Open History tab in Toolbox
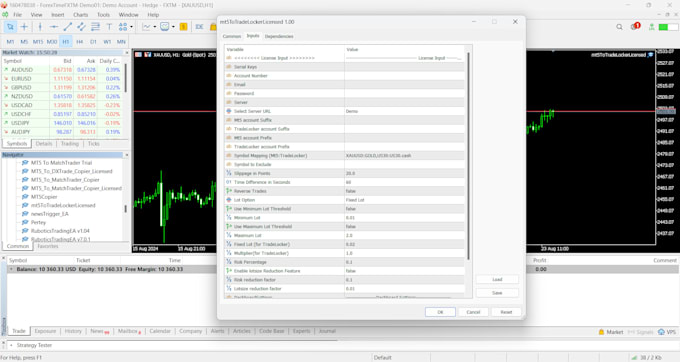The image size is (680, 362). 73,331
